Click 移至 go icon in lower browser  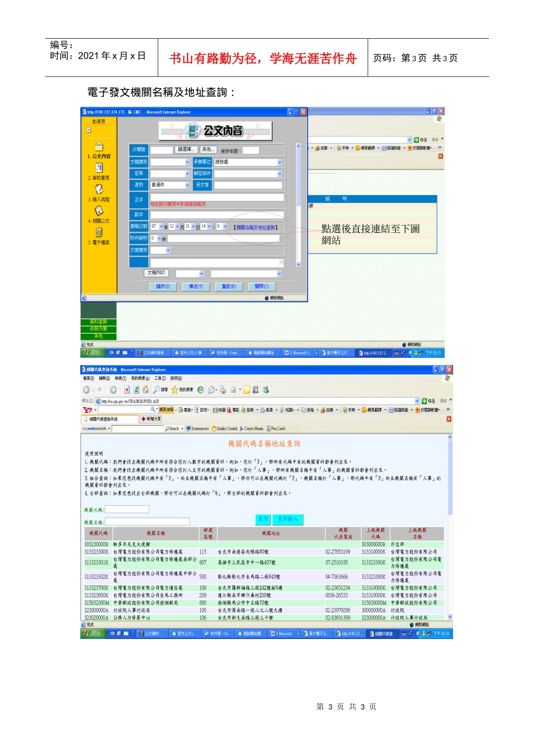[x=424, y=401]
